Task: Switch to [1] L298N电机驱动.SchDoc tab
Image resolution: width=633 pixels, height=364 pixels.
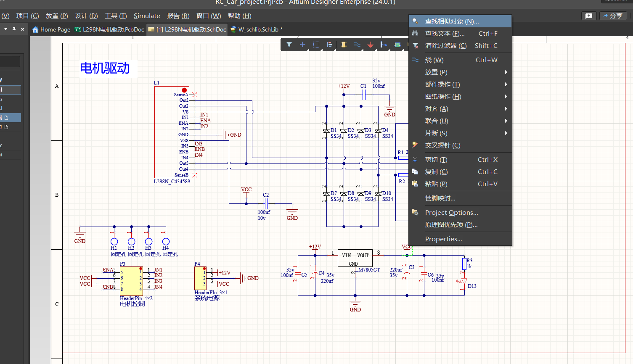Action: [187, 29]
